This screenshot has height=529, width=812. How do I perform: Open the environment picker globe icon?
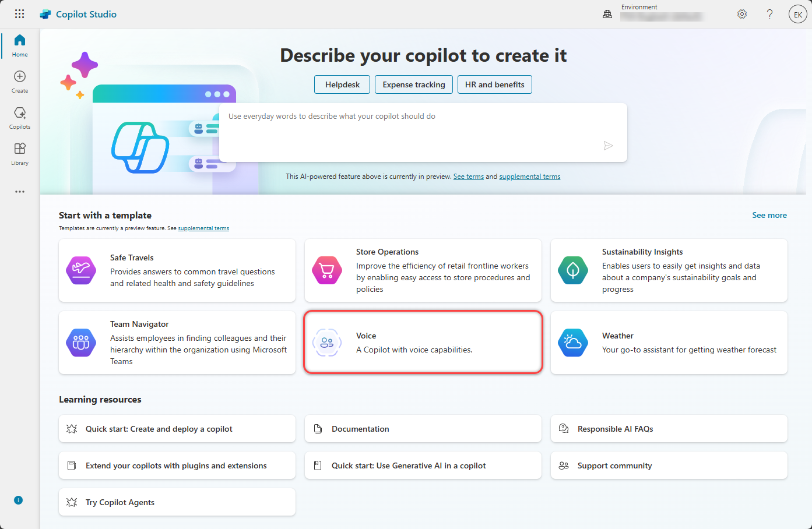[x=607, y=14]
